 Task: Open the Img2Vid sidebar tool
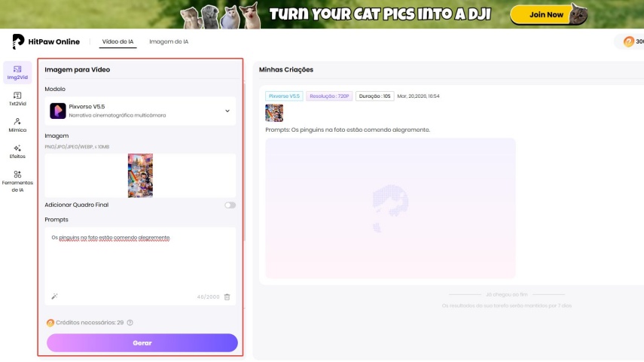(17, 73)
